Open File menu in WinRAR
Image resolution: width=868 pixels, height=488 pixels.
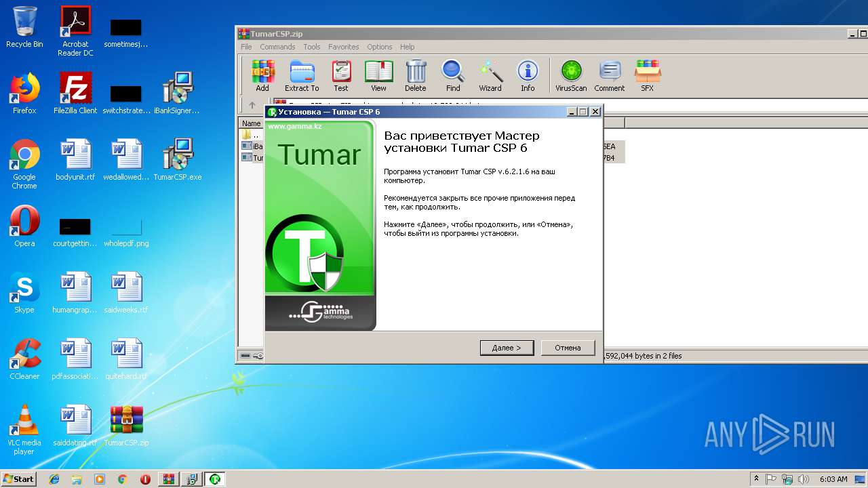point(246,47)
